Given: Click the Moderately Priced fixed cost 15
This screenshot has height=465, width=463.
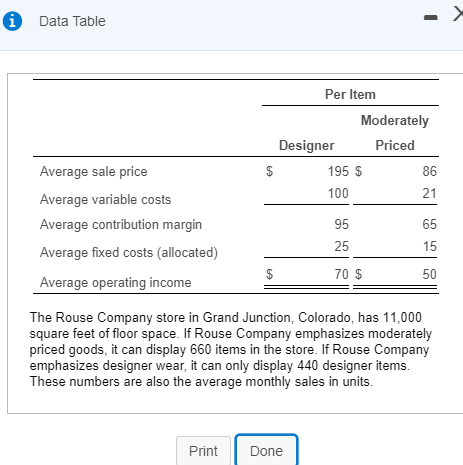Looking at the screenshot, I should [x=430, y=246].
